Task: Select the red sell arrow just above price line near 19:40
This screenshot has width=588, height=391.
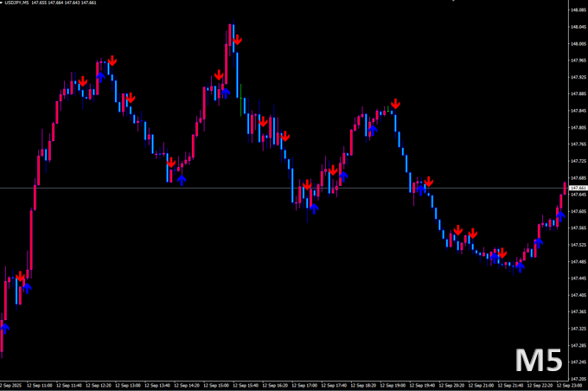Action: (x=428, y=182)
